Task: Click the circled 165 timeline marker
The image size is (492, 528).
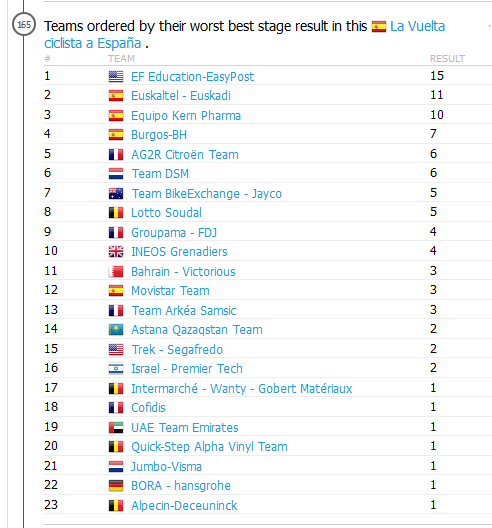Action: pos(24,25)
